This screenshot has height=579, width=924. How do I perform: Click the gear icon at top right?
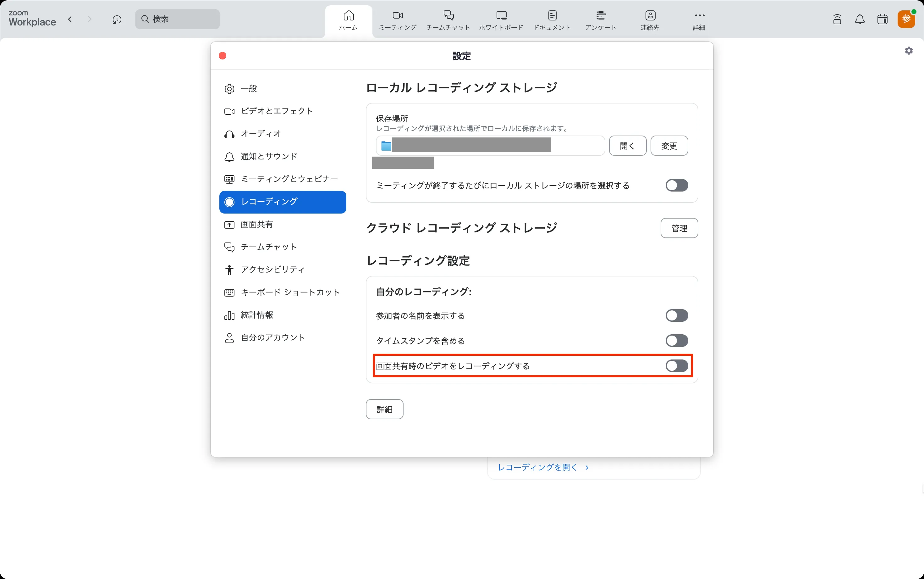(909, 51)
